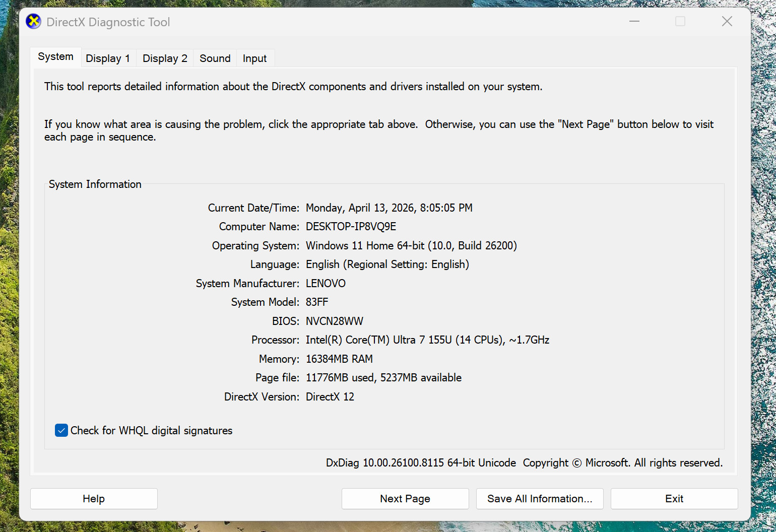Click the disabled maximize button
Image resolution: width=776 pixels, height=532 pixels.
(680, 21)
